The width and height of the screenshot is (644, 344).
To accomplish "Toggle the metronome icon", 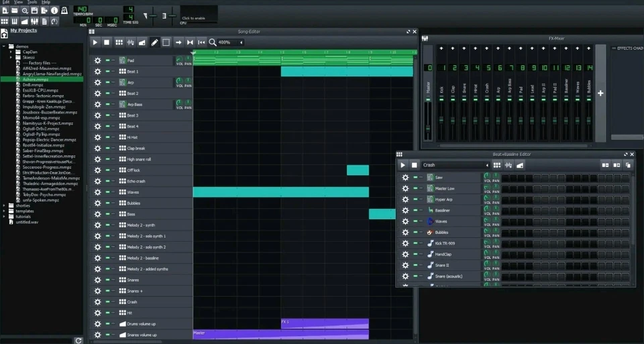I will [x=64, y=10].
